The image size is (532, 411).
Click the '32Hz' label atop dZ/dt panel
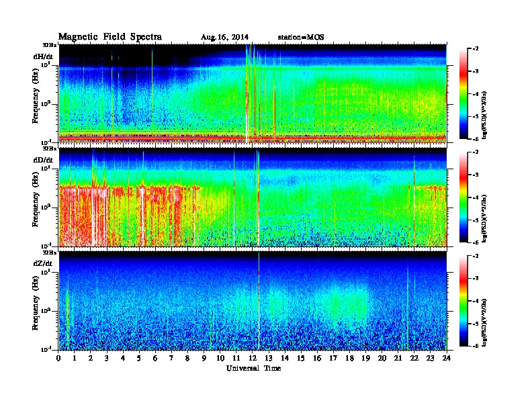point(50,253)
